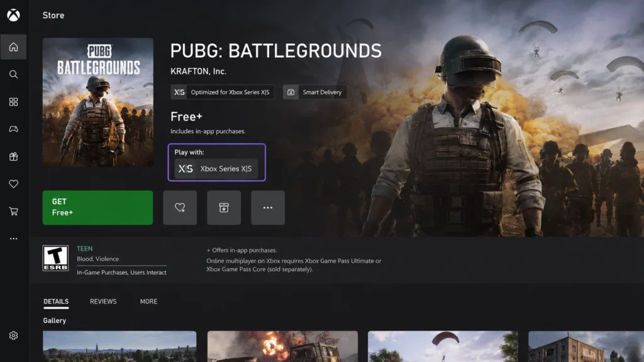Screen dimensions: 644x362
Task: Add PUBG to wishlist with heart button
Action: point(180,207)
